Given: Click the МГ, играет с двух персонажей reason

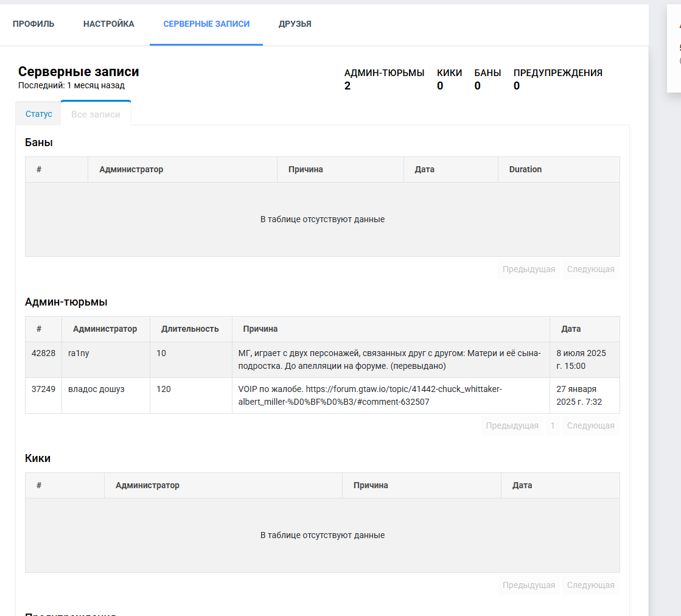Looking at the screenshot, I should click(x=389, y=360).
